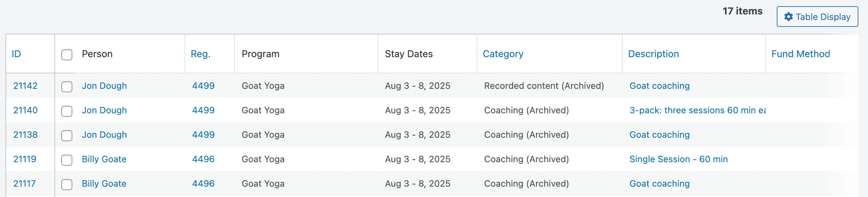
Task: Enable the checkbox for row 21117
Action: 67,184
